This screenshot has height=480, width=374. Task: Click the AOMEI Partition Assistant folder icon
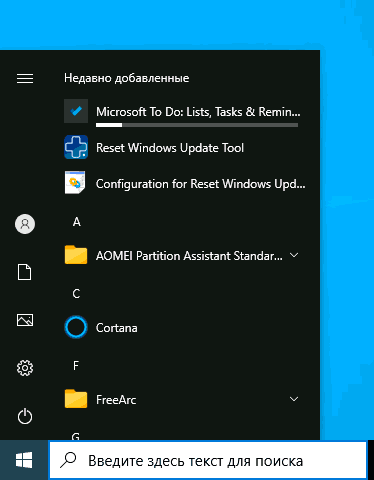[x=76, y=255]
